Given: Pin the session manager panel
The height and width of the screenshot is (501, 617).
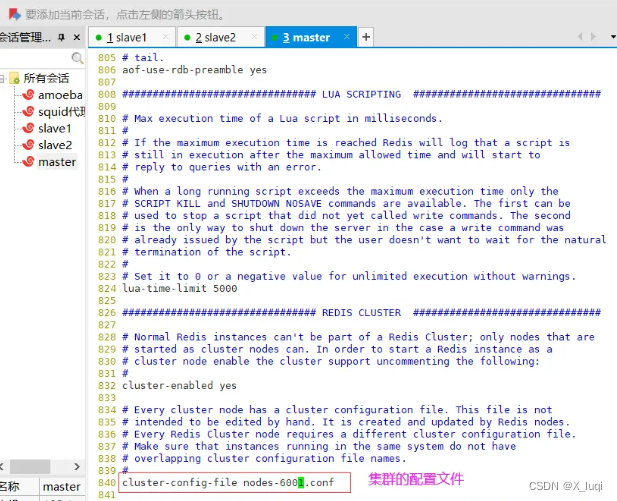Looking at the screenshot, I should [x=61, y=37].
